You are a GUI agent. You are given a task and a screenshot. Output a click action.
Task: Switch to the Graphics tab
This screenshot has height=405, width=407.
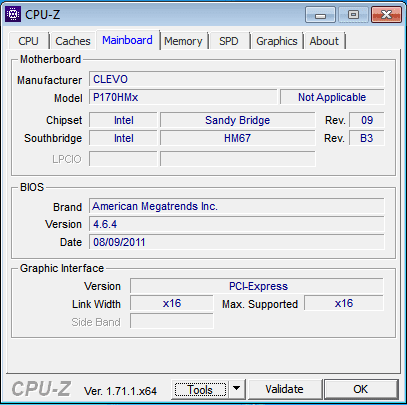click(x=277, y=41)
